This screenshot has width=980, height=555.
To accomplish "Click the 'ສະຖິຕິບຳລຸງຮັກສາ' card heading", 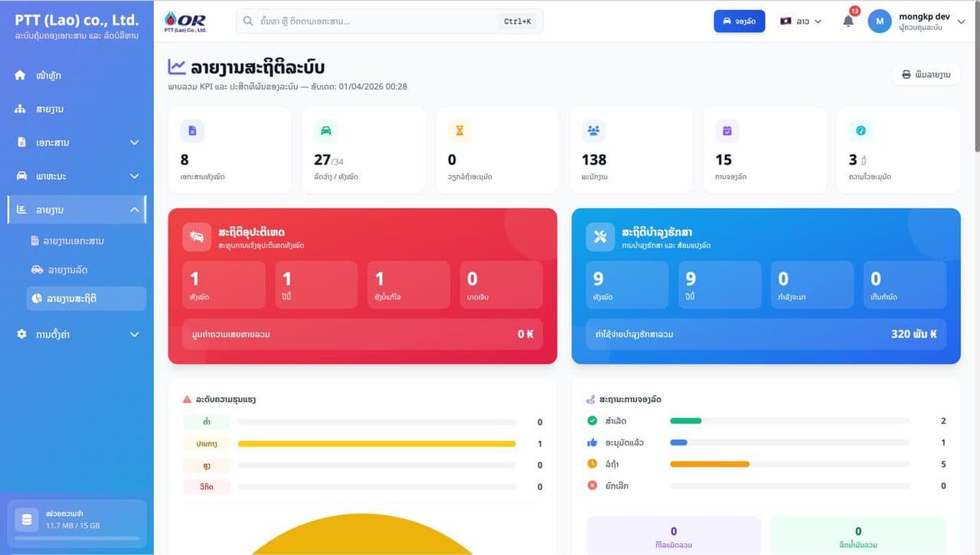I will [657, 231].
